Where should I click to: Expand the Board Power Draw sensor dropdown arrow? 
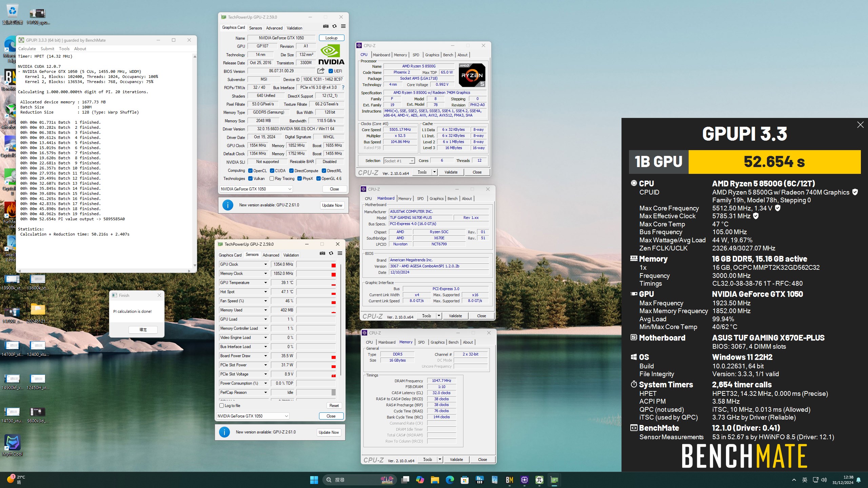point(265,356)
